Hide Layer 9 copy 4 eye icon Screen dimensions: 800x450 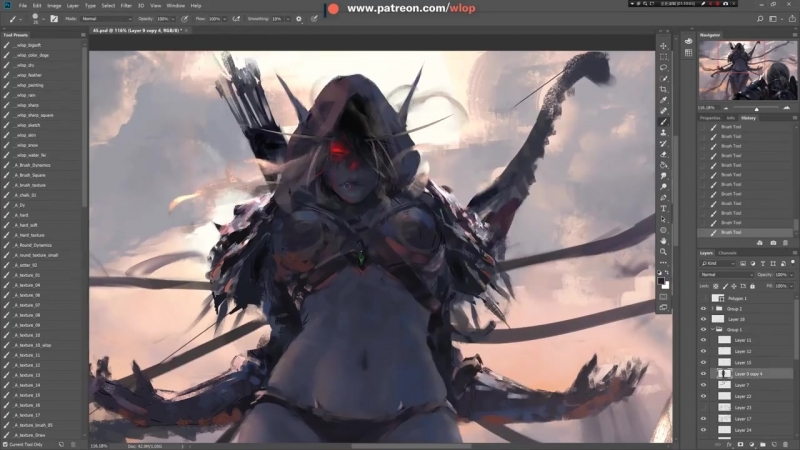pos(704,374)
